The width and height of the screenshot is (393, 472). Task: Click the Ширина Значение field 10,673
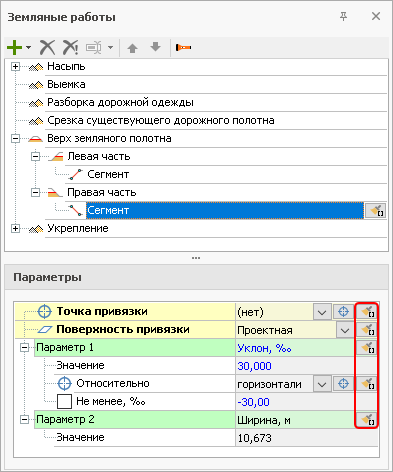306,438
